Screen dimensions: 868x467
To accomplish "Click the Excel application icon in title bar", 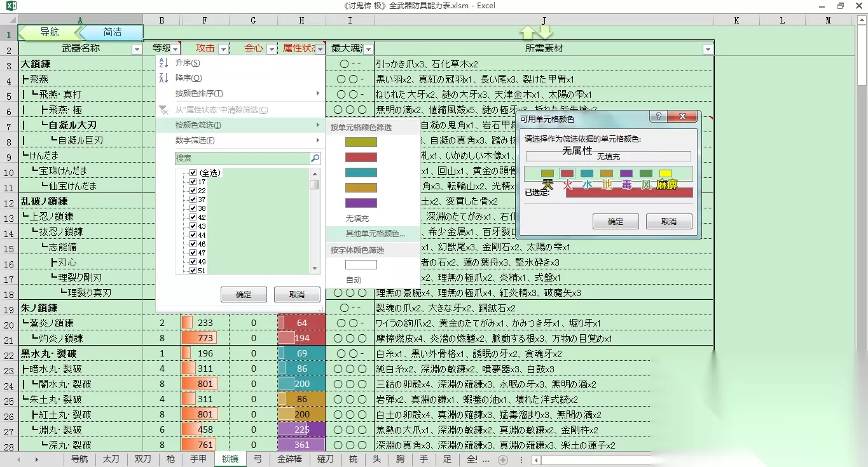I will (x=11, y=6).
